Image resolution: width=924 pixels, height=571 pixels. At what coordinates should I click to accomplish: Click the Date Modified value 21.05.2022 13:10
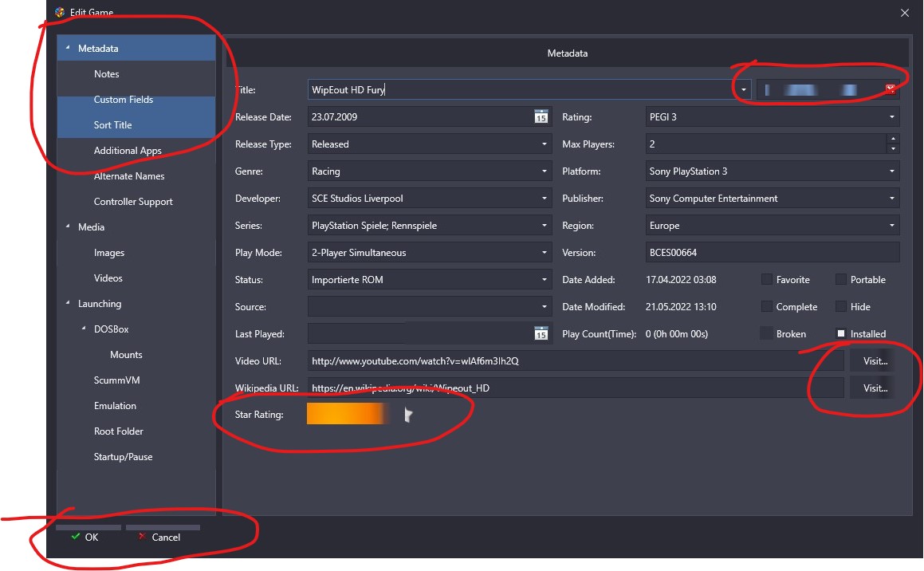click(x=681, y=306)
